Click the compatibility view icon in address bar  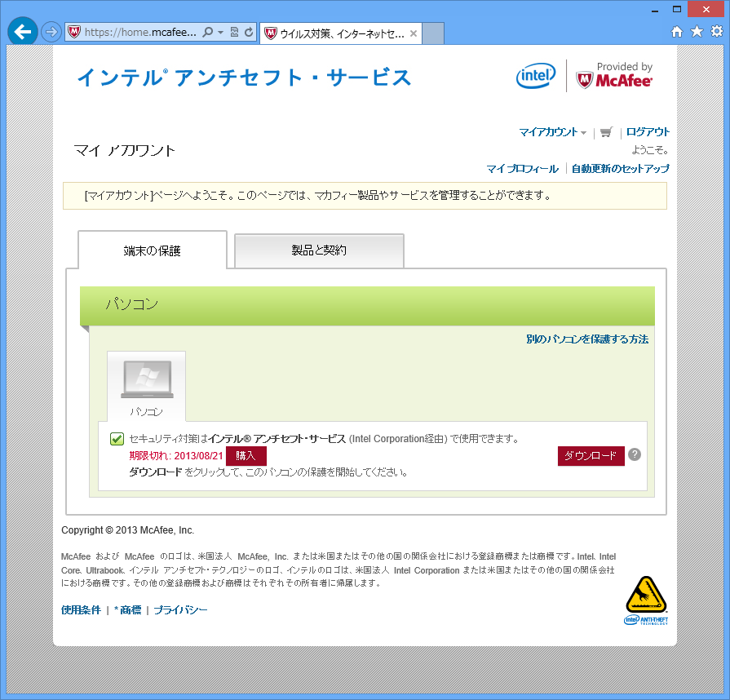coord(235,32)
